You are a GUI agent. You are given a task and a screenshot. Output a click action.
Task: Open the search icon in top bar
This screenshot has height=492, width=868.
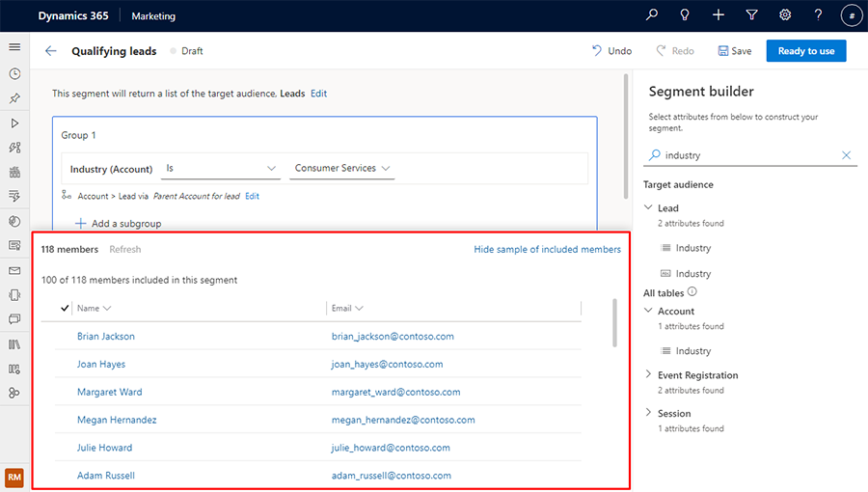pyautogui.click(x=652, y=15)
